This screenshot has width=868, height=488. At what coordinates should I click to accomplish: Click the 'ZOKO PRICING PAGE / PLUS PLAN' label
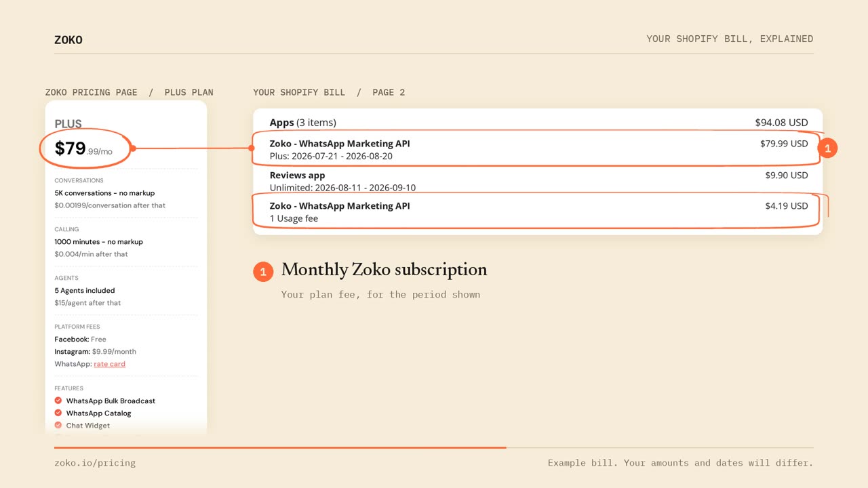coord(130,92)
